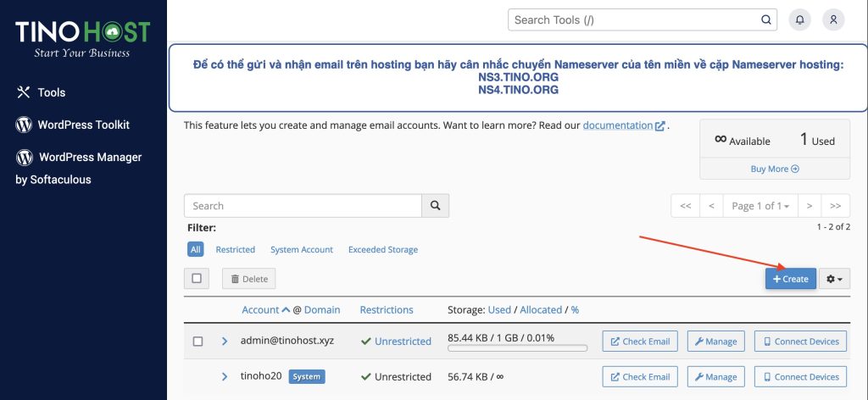Sort by Restrictions column header
The image size is (868, 400).
click(x=387, y=310)
